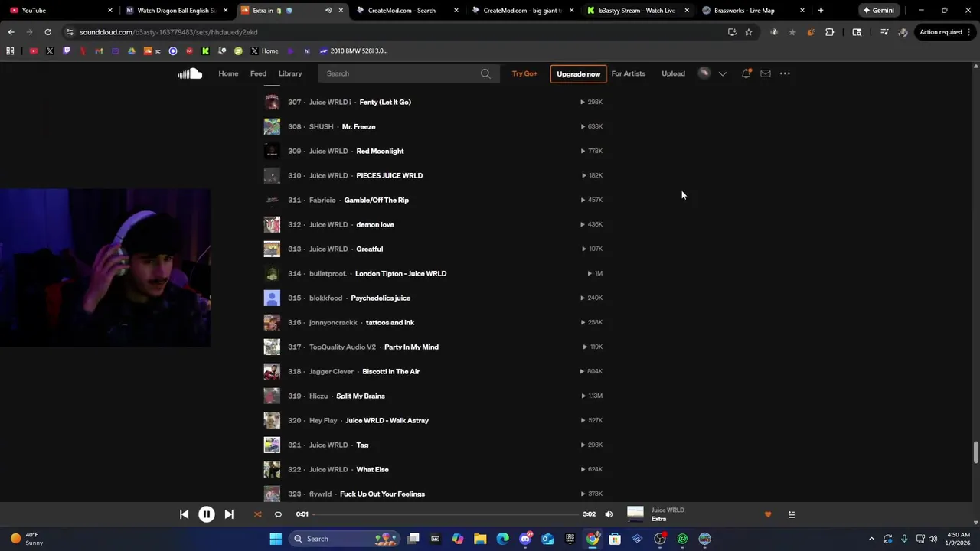Open the 2010 BMW 528i bookmark
Screen dimensions: 980x551
354,51
